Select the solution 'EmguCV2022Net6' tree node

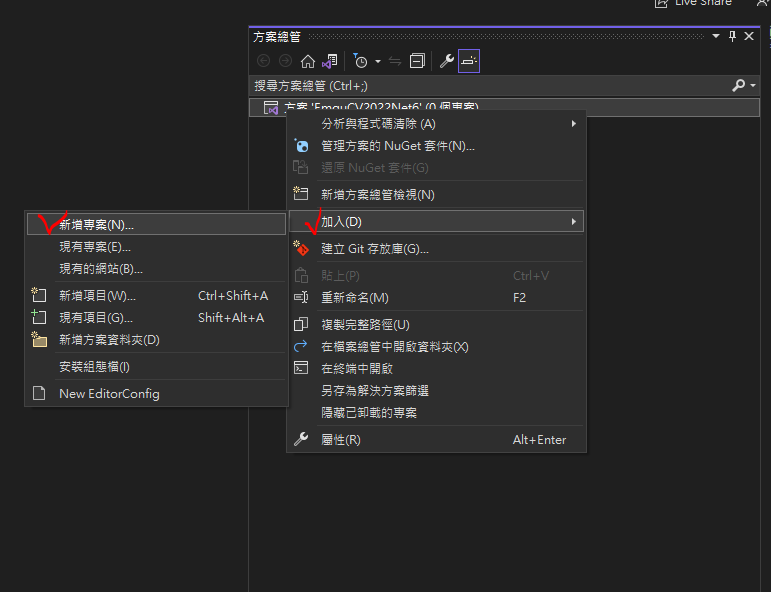click(x=504, y=107)
